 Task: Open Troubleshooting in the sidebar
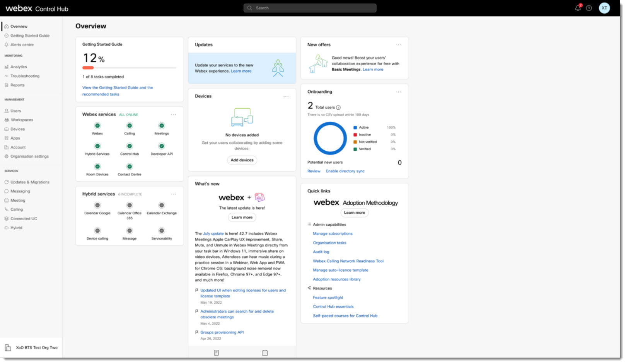(x=25, y=76)
